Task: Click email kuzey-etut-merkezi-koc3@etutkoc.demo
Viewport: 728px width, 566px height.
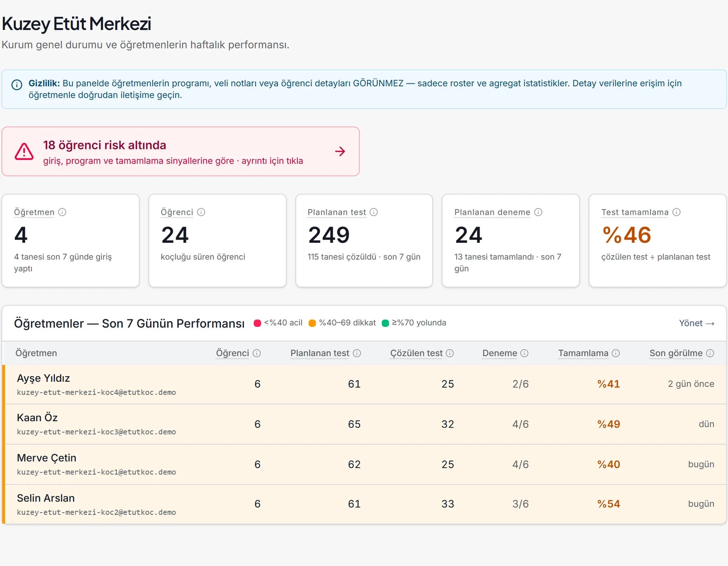Action: (96, 432)
